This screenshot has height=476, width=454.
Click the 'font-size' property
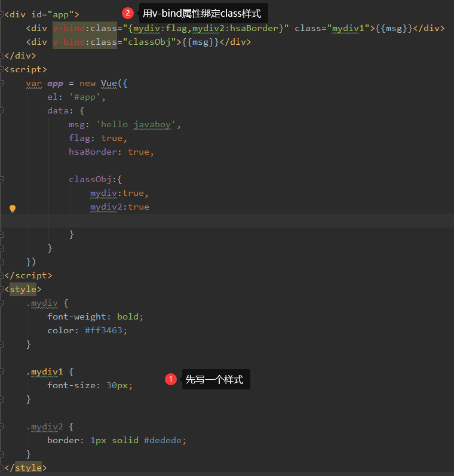click(x=71, y=385)
